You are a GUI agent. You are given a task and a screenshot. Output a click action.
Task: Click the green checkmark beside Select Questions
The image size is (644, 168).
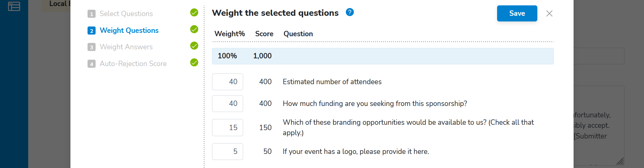coord(194,13)
